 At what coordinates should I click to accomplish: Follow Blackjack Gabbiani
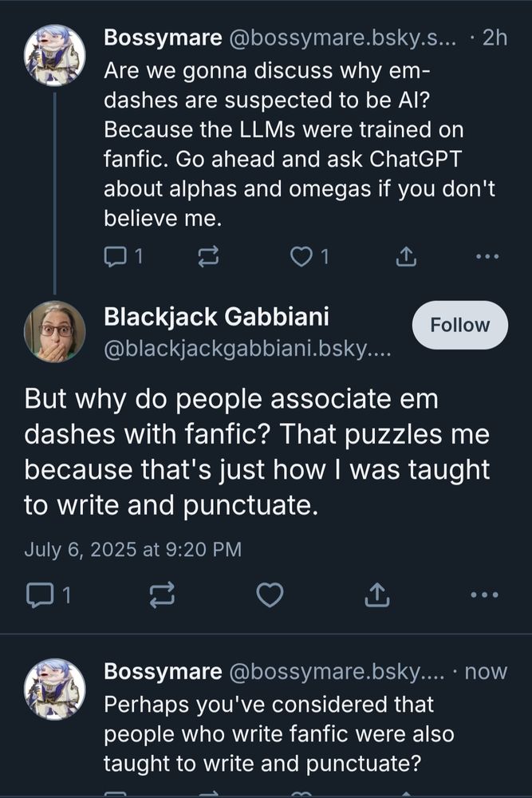point(459,325)
